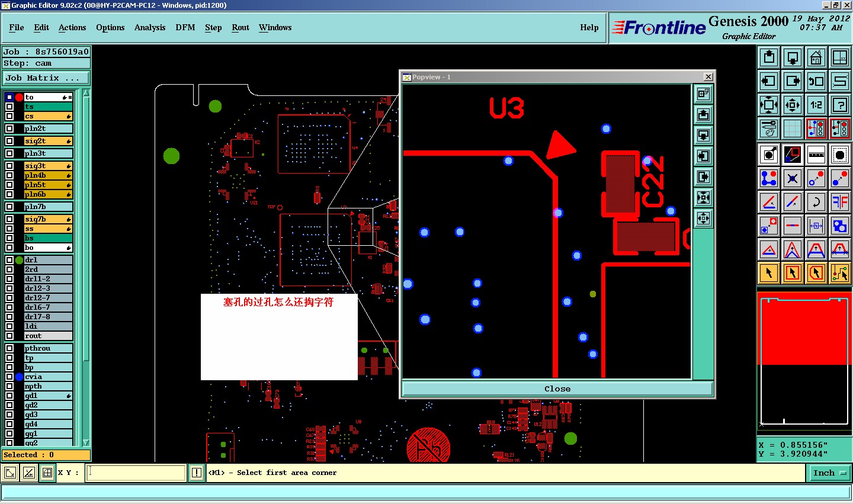Screen dimensions: 853x504
Task: Click the layer list scroll down arrow
Action: click(86, 442)
